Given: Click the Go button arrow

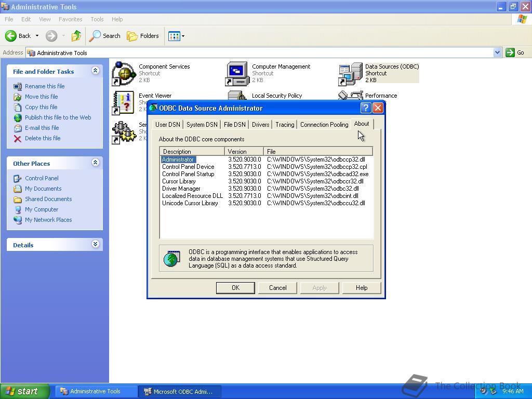Looking at the screenshot, I should pyautogui.click(x=510, y=52).
